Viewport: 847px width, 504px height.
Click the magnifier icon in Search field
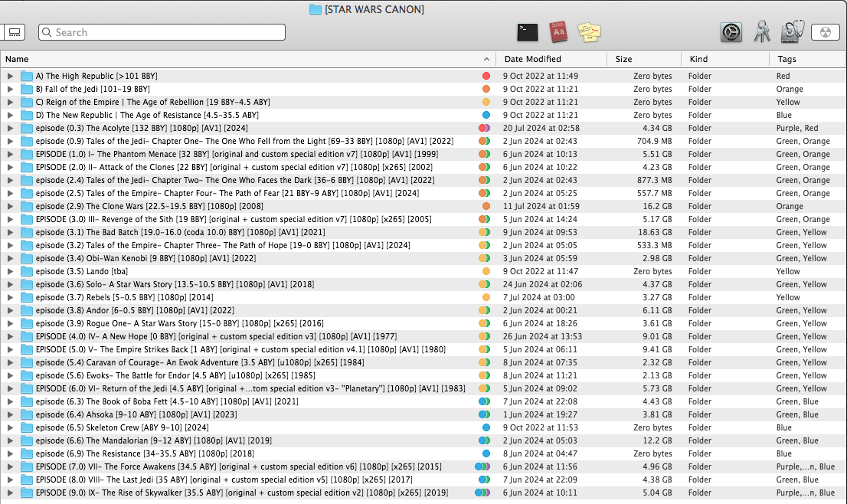coord(47,32)
